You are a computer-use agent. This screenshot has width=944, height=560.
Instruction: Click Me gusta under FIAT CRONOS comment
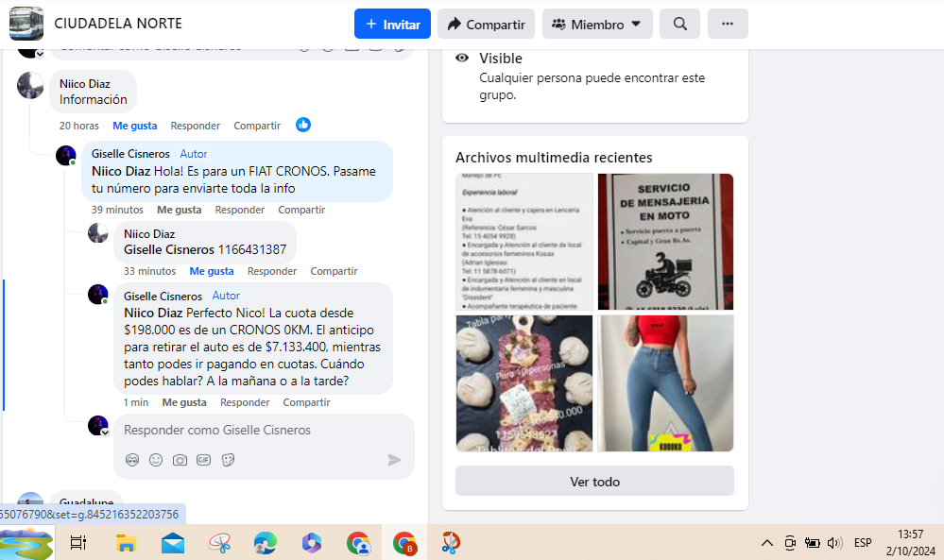179,210
